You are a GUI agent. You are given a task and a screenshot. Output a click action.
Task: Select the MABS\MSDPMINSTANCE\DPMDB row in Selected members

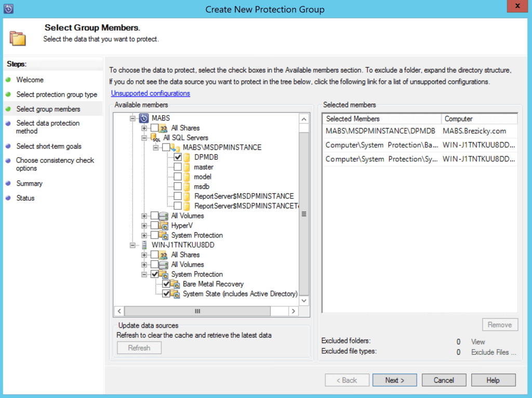pyautogui.click(x=420, y=131)
